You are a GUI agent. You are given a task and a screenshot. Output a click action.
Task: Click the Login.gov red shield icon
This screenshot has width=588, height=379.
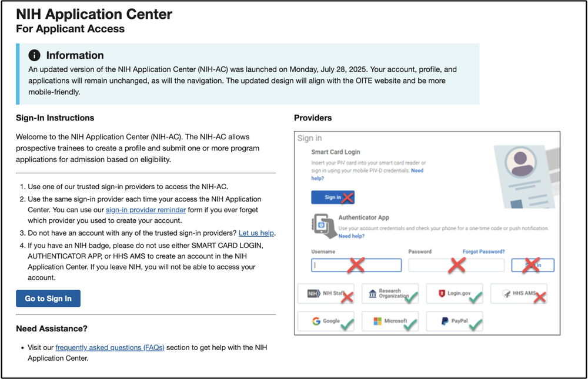pyautogui.click(x=442, y=293)
